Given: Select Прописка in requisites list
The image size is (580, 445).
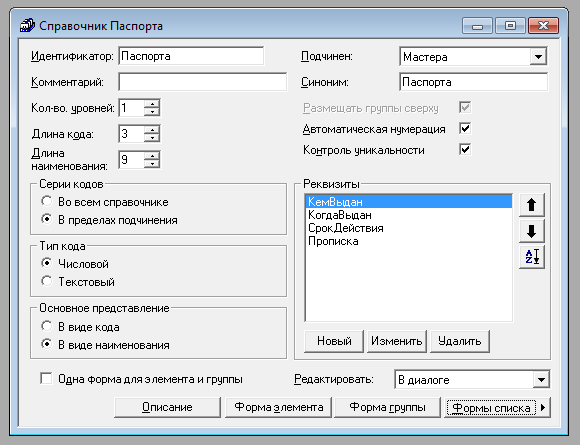Looking at the screenshot, I should 409,241.
